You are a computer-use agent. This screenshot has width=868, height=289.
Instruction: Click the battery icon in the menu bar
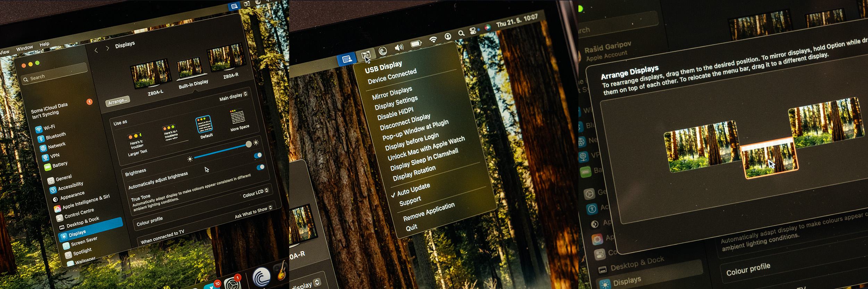[x=416, y=44]
